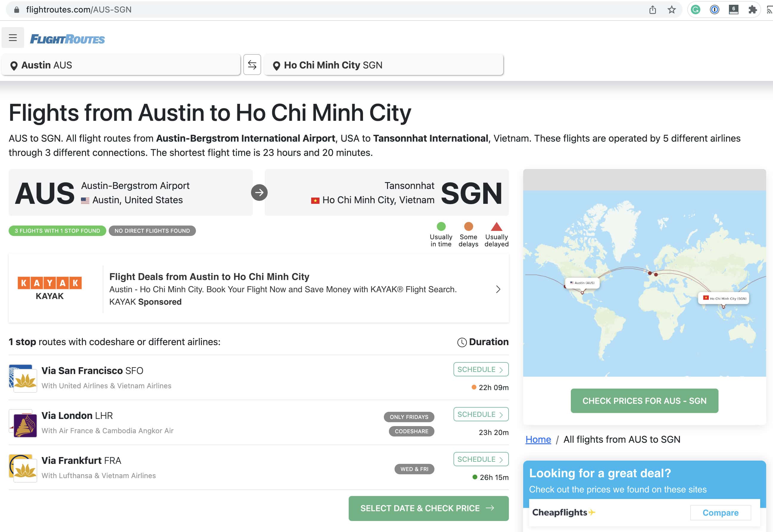This screenshot has height=532, width=773.
Task: Open the hamburger menu
Action: click(x=13, y=38)
